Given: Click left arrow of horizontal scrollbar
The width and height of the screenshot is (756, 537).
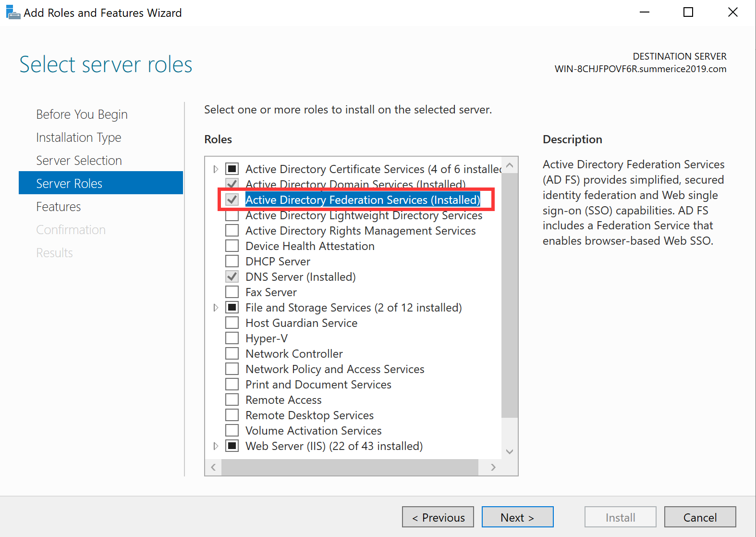Looking at the screenshot, I should click(x=213, y=467).
